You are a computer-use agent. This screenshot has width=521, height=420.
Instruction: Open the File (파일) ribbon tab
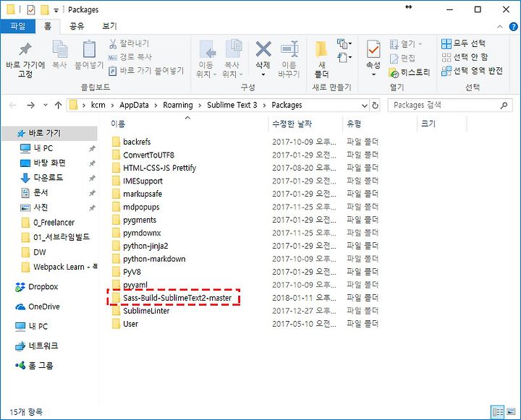[17, 26]
